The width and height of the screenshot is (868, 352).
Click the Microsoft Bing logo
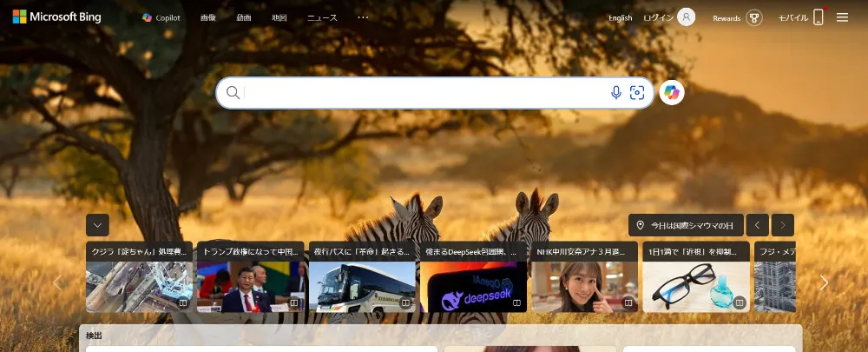point(56,17)
